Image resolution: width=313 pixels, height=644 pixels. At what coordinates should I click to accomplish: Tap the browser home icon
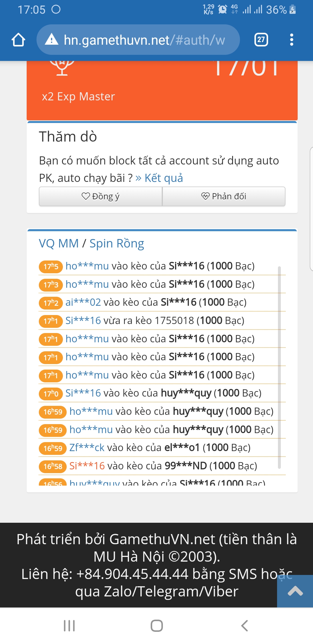(18, 40)
